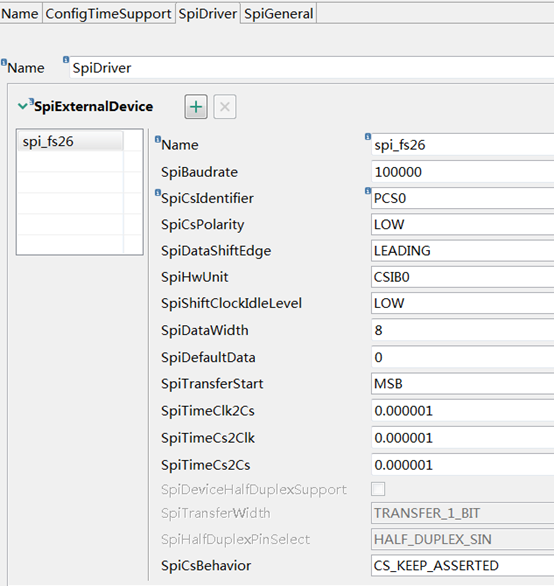This screenshot has width=554, height=586.
Task: Click the SpiCsIdentifier label
Action: 207,198
